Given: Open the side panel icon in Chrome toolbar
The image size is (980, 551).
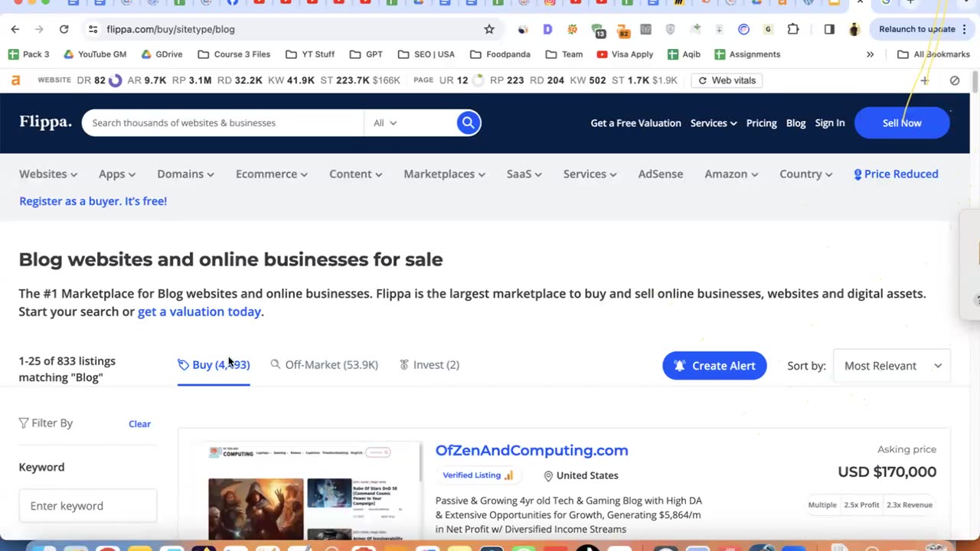Looking at the screenshot, I should [829, 29].
